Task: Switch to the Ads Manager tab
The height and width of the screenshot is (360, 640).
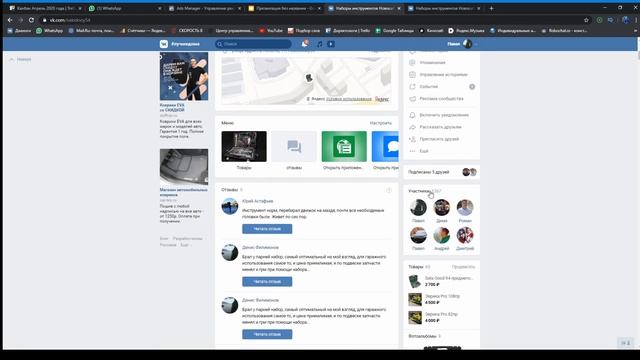Action: 205,8
